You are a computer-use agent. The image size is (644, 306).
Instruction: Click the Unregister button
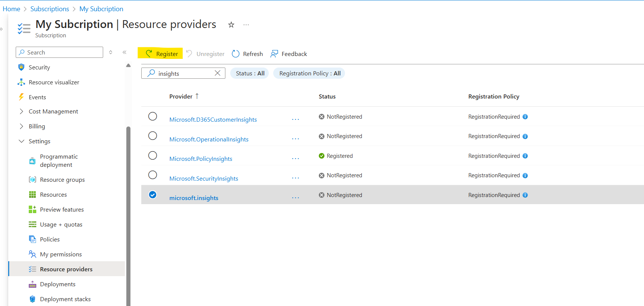pos(205,54)
